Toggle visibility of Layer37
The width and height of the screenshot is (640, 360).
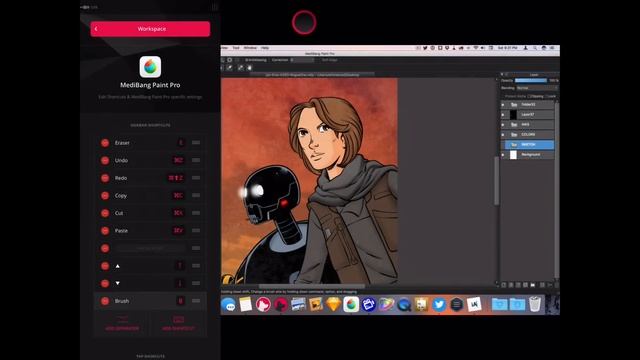click(503, 115)
